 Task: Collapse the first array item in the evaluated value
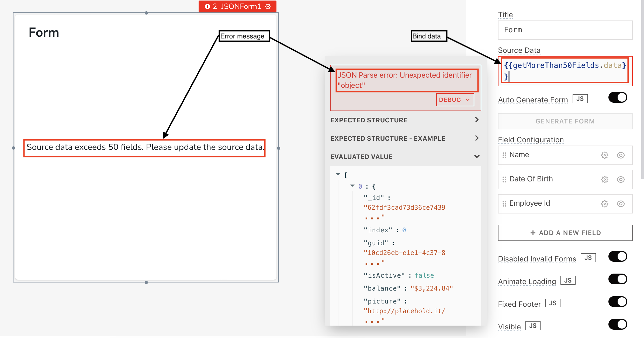click(x=352, y=186)
